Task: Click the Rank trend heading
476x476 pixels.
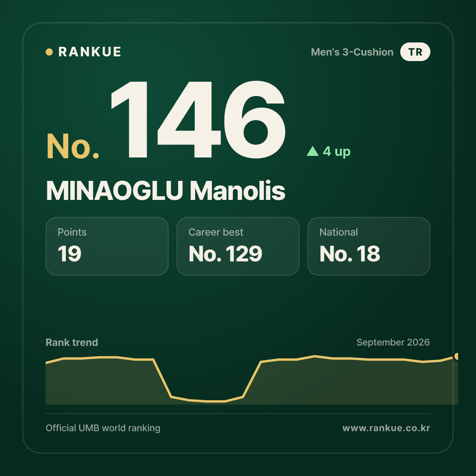Action: point(72,342)
